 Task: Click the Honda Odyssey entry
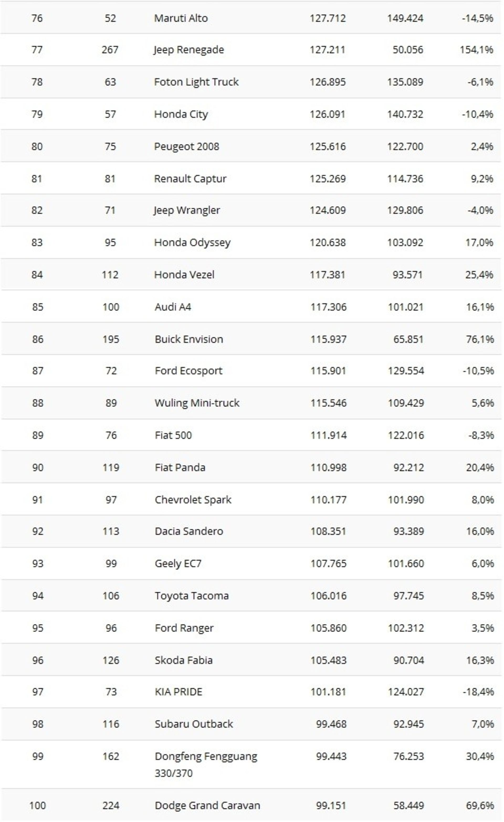tap(192, 243)
